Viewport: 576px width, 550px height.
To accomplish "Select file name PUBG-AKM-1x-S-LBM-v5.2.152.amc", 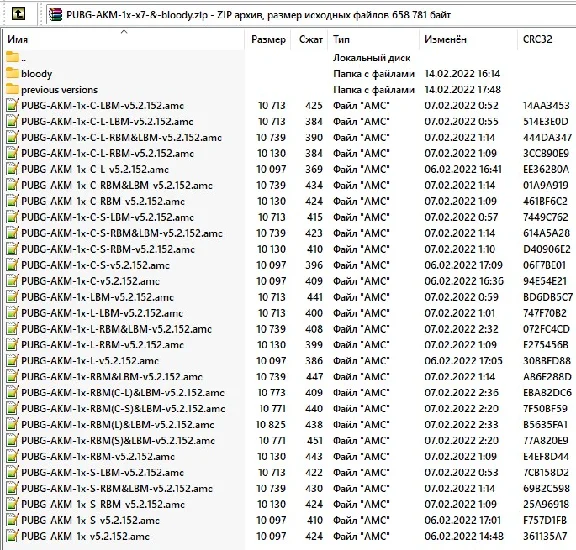I will 102,472.
